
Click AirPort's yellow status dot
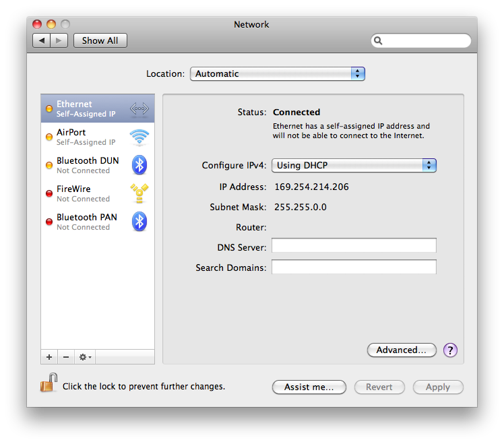tap(49, 137)
